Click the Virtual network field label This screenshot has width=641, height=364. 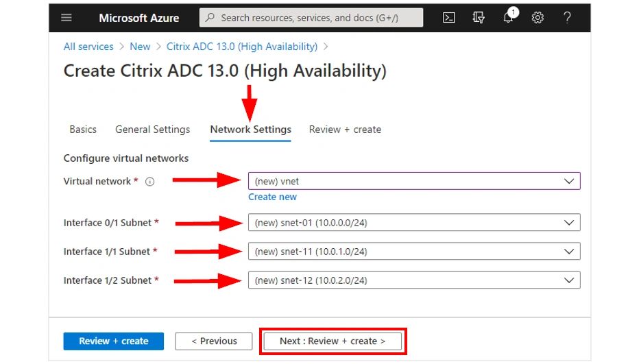97,181
